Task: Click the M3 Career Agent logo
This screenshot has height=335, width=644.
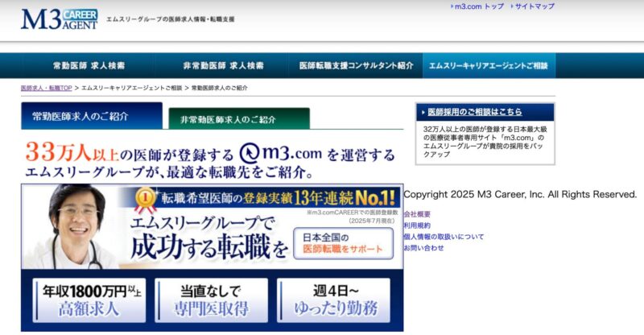Action: coord(60,19)
